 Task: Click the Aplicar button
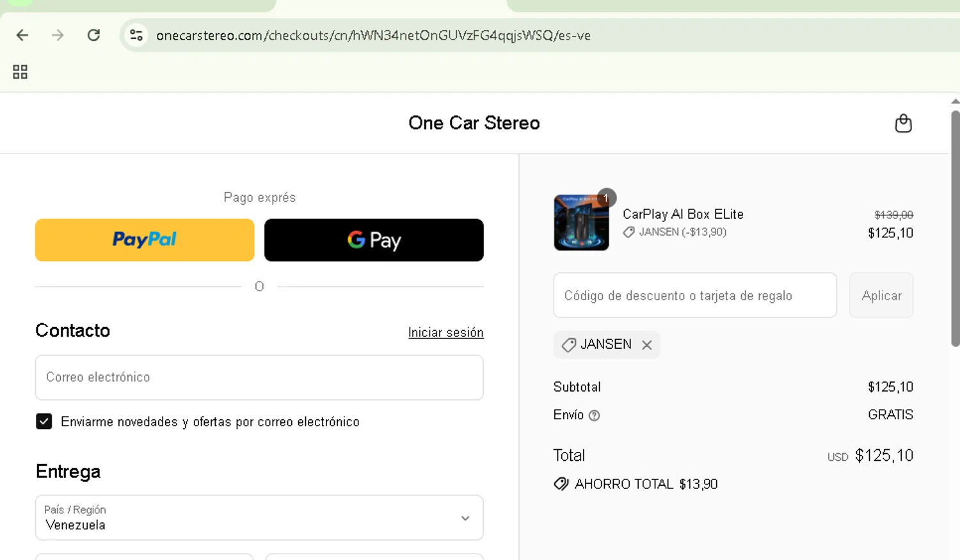[881, 295]
